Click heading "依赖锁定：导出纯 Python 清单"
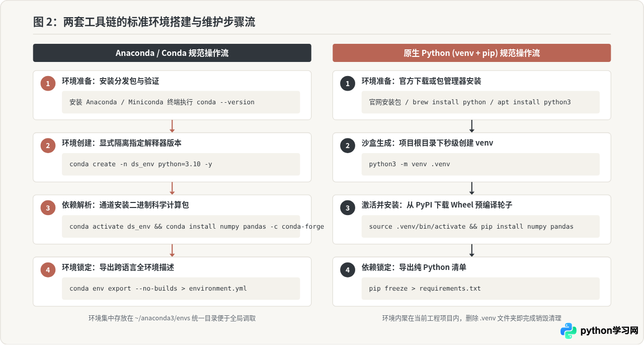The image size is (644, 345). click(414, 267)
